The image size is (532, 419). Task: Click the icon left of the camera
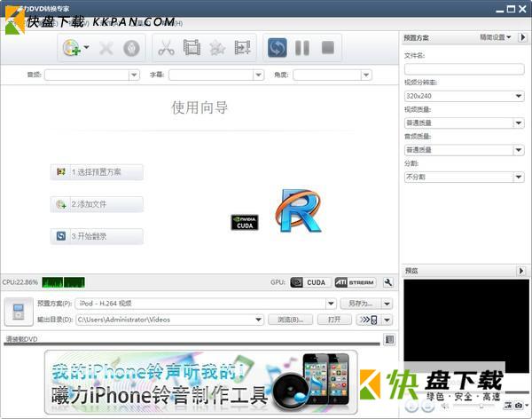click(508, 406)
